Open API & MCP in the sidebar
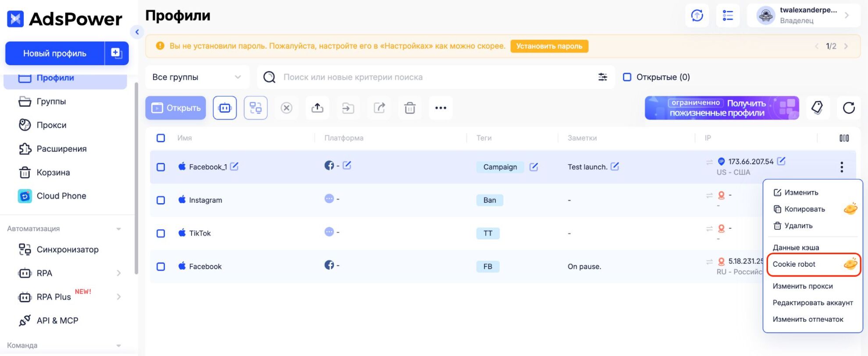Viewport: 868px width, 356px height. [x=57, y=321]
